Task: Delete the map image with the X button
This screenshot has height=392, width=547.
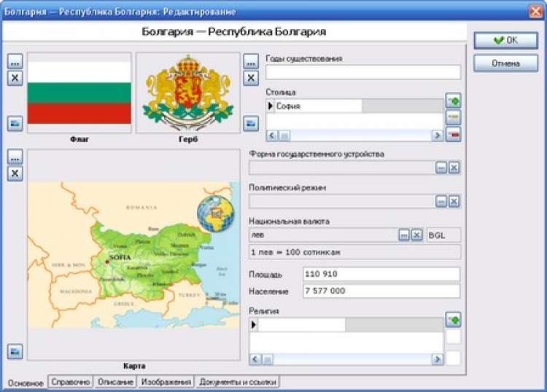Action: click(x=15, y=173)
